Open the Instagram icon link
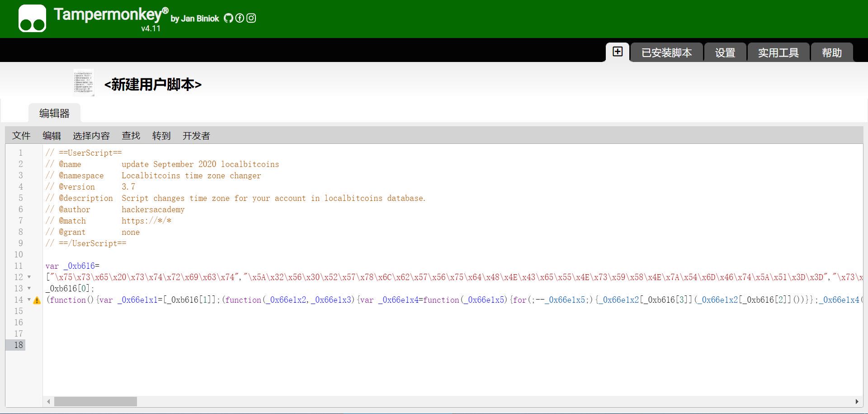Screen dimensions: 868x414 click(251, 18)
